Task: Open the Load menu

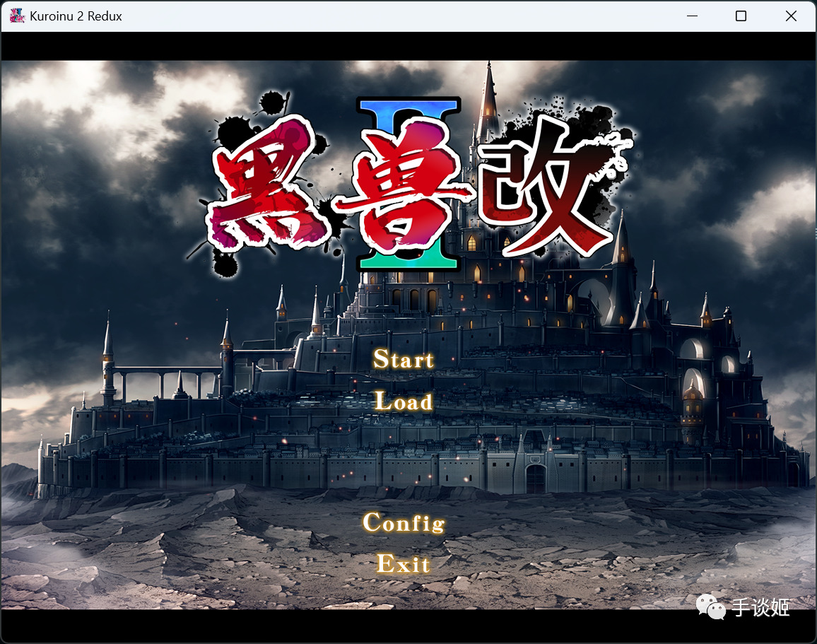Action: tap(404, 402)
